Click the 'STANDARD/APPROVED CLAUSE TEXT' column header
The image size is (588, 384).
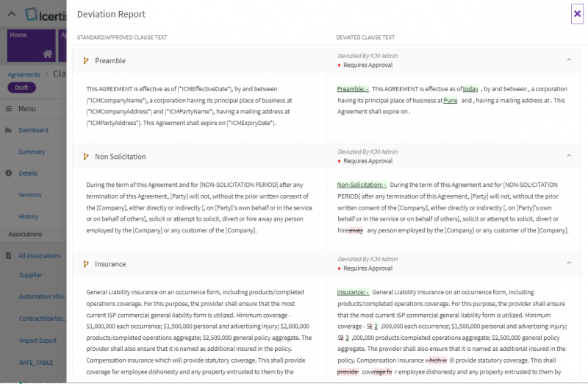tap(122, 38)
